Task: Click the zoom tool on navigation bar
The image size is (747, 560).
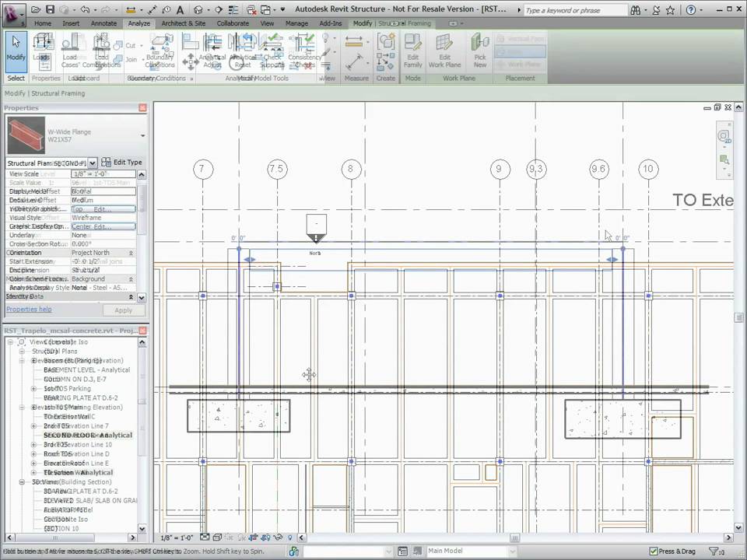Action: click(724, 159)
